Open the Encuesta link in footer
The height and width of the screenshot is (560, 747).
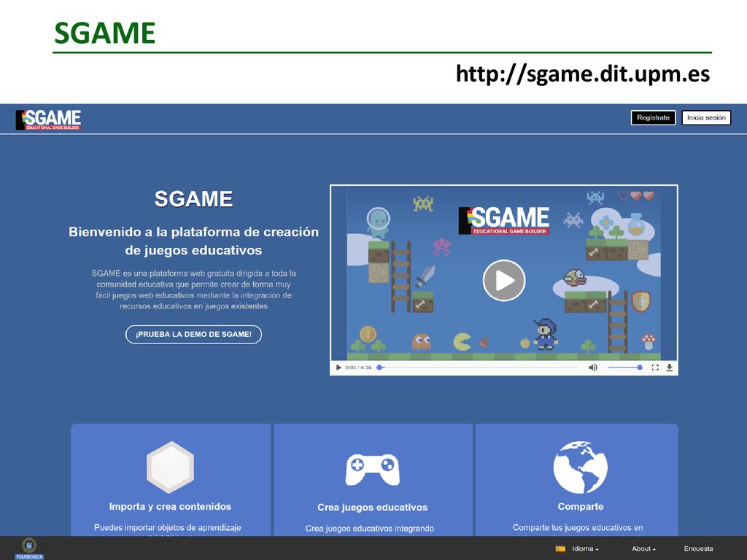(x=698, y=548)
